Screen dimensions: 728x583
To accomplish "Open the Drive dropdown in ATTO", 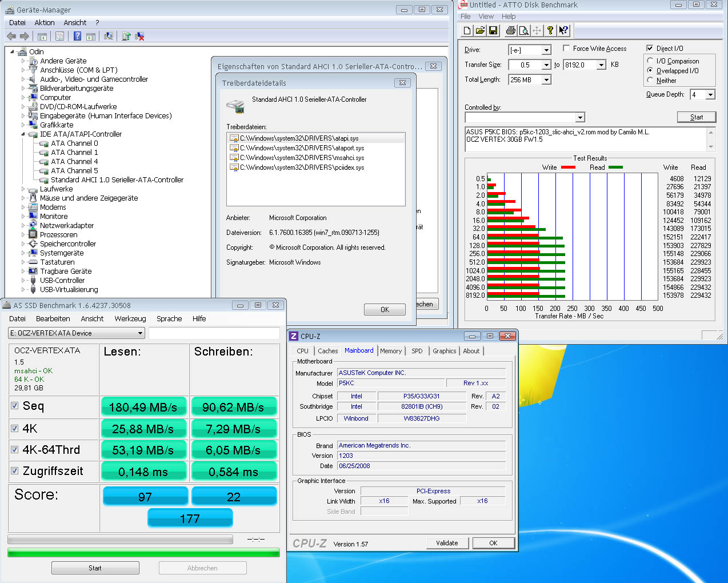I will (x=546, y=50).
